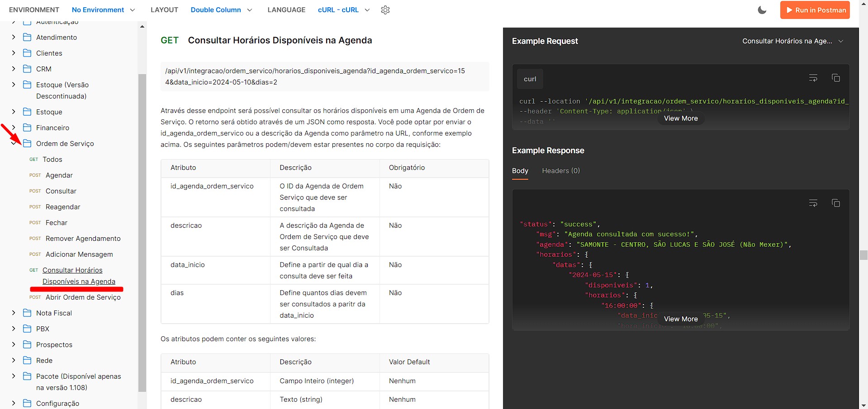
Task: Expand the PBX folder chevron
Action: click(14, 329)
